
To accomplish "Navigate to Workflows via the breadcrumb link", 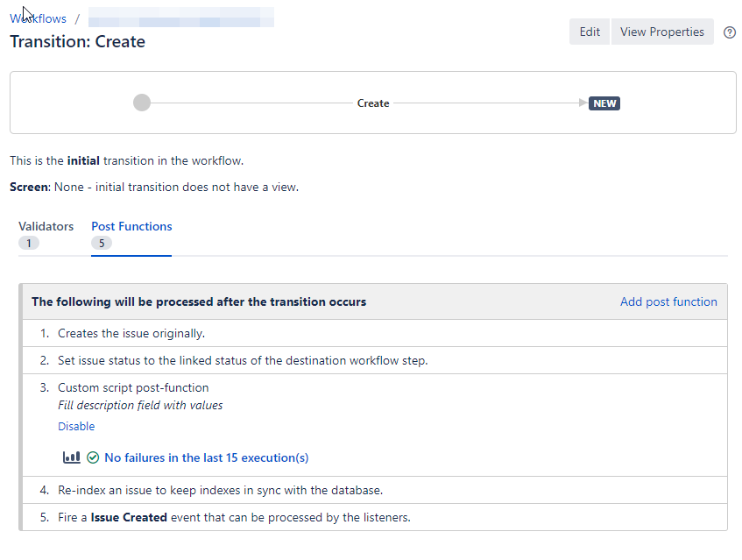I will click(38, 18).
